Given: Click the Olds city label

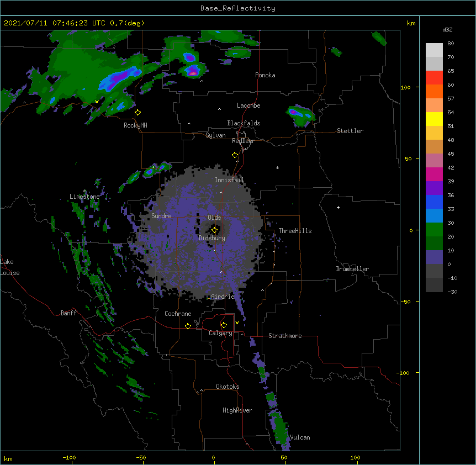Looking at the screenshot, I should click(214, 218).
